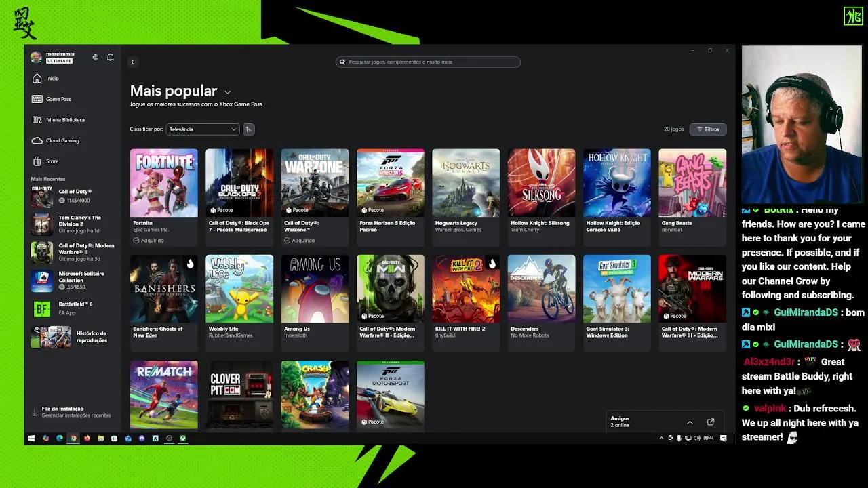Open the Relevância sort dropdown
Screen dimensions: 868x488
202,129
